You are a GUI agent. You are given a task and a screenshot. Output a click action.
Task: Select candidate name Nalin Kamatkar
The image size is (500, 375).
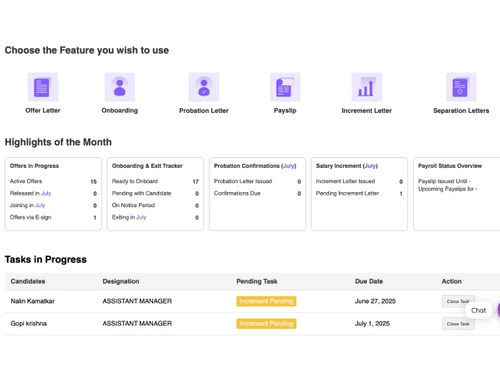coord(32,301)
